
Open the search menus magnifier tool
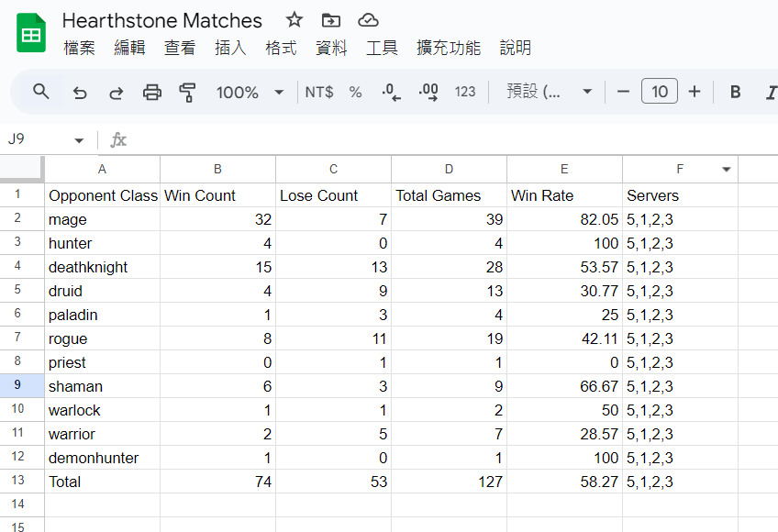[41, 92]
